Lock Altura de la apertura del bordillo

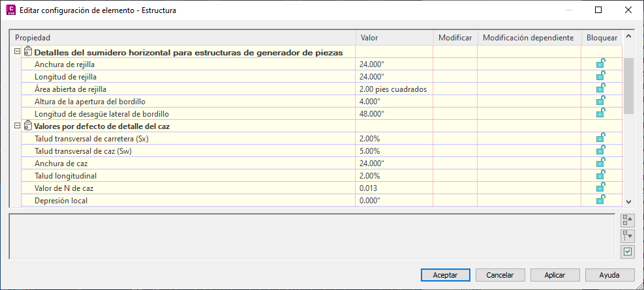click(x=600, y=101)
